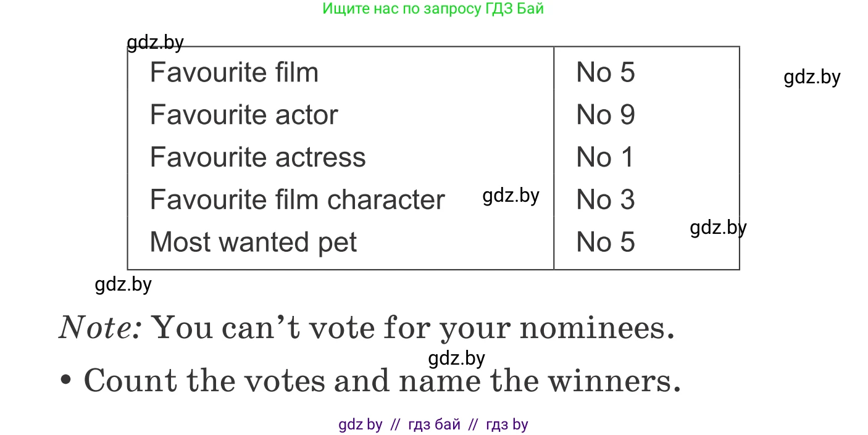The height and width of the screenshot is (435, 868).
Task: Select the "Favourite actor" table row label
Action: tap(244, 115)
